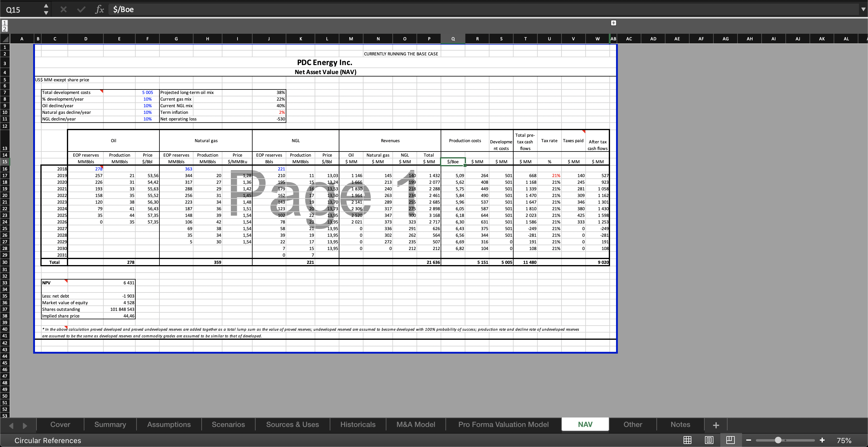The width and height of the screenshot is (868, 447).
Task: Add a new sheet with plus button
Action: point(716,425)
